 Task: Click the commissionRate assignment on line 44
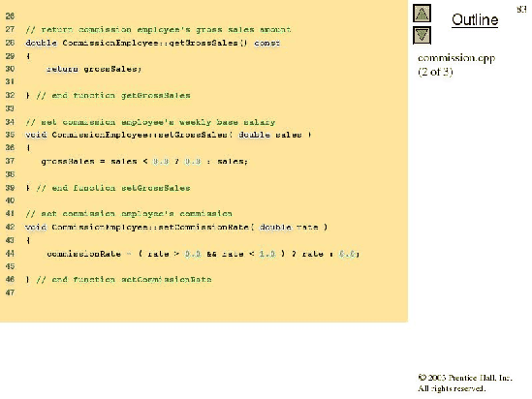[203, 254]
